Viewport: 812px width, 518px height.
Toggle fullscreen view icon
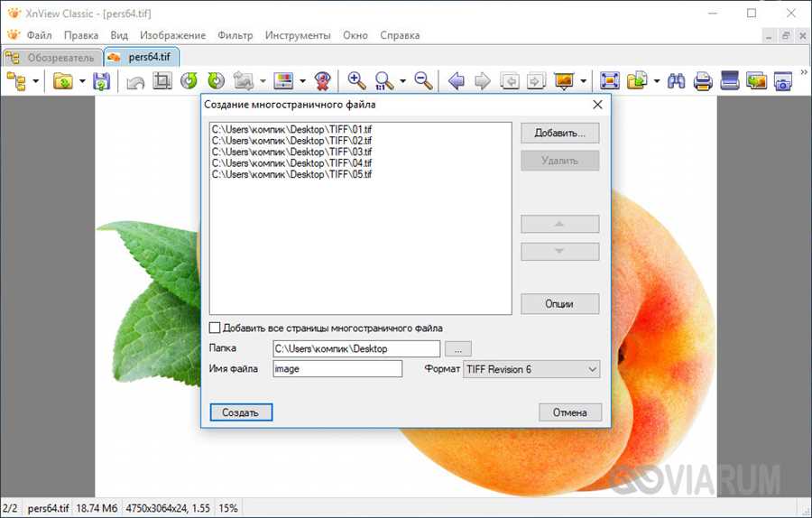(x=609, y=81)
